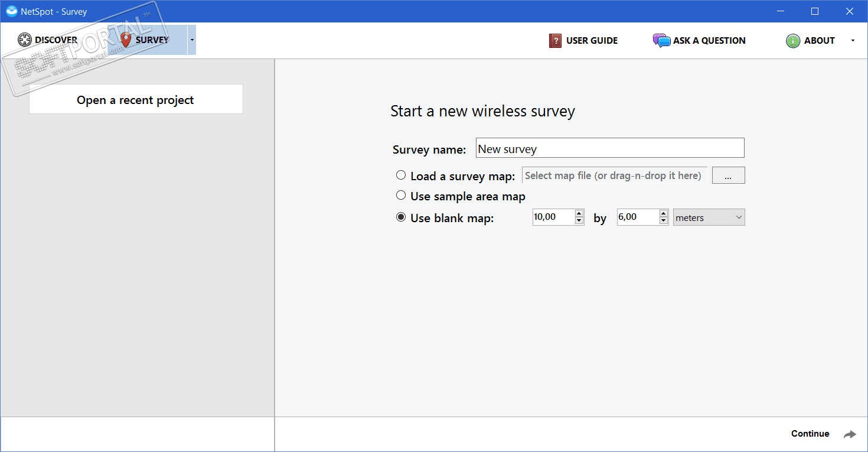
Task: Click the NetSpot app icon in title bar
Action: (12, 11)
